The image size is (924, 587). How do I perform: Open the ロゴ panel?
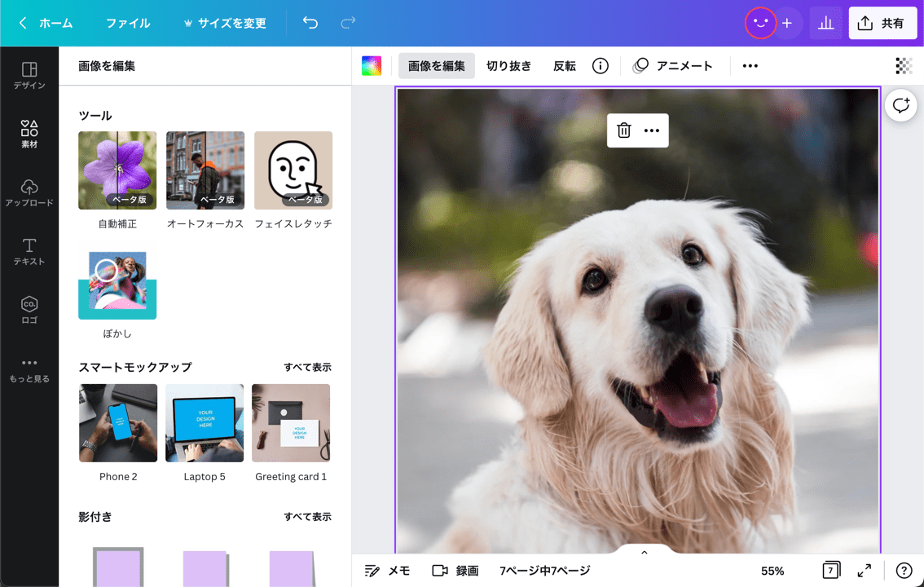tap(29, 310)
